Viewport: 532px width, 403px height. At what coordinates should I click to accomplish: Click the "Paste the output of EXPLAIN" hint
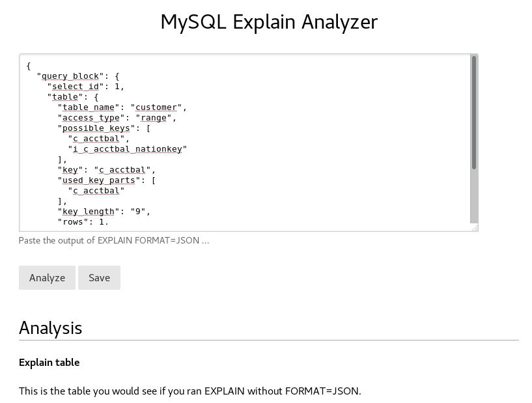pos(114,240)
